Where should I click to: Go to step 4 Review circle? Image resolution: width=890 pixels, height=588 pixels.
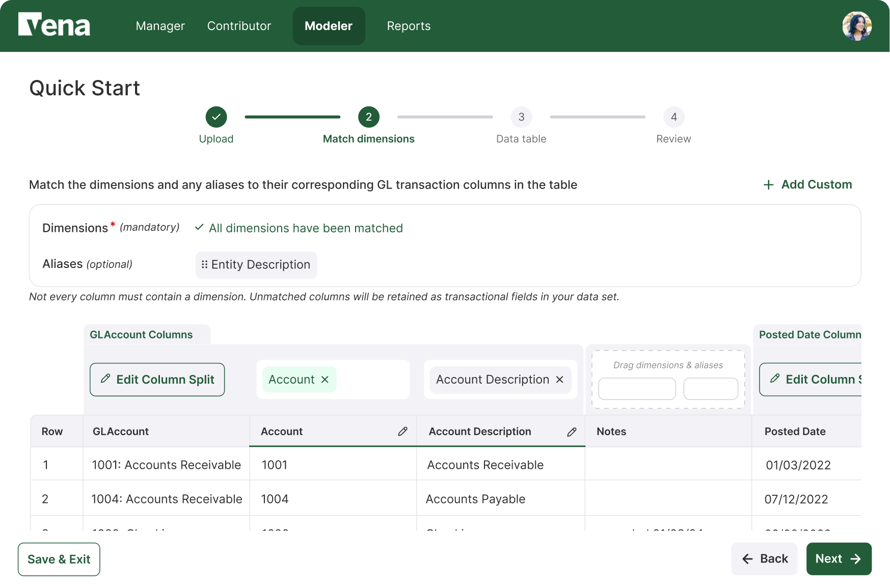click(673, 117)
